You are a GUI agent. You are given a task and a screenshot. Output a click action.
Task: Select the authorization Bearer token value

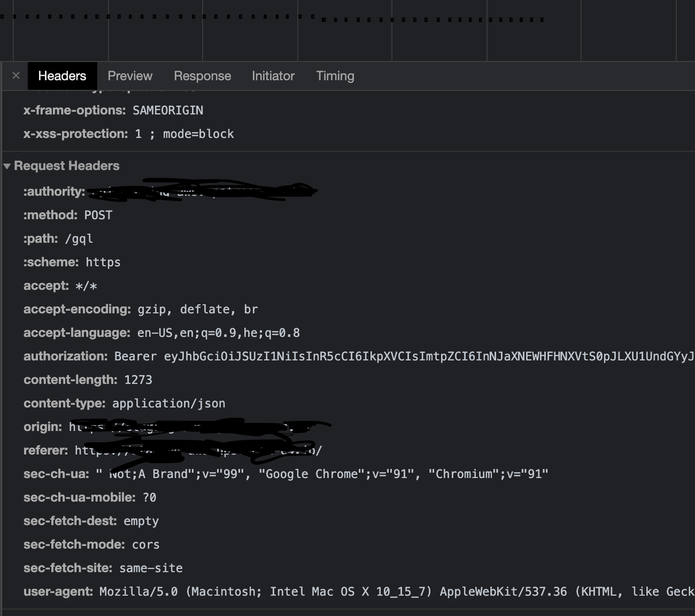[404, 357]
